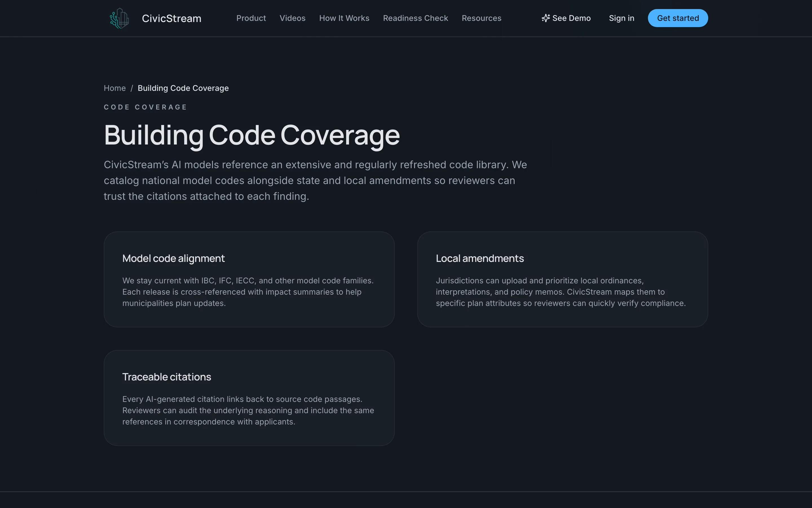Click the sparkle icon beside See Demo
The width and height of the screenshot is (812, 508).
(x=546, y=18)
